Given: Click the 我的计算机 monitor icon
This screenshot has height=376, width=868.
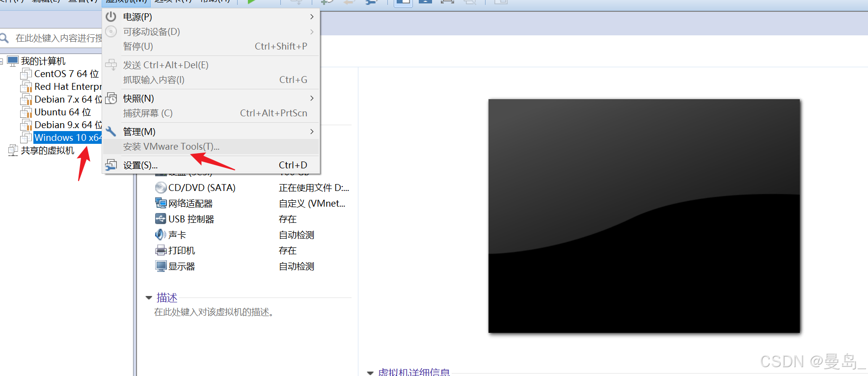Looking at the screenshot, I should pos(13,61).
